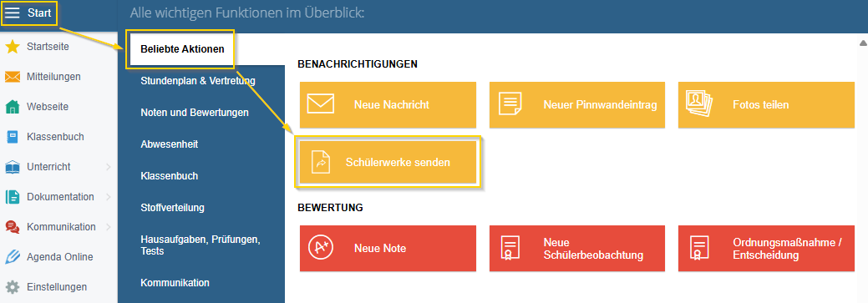
Task: Click the Start label in the header
Action: (39, 13)
